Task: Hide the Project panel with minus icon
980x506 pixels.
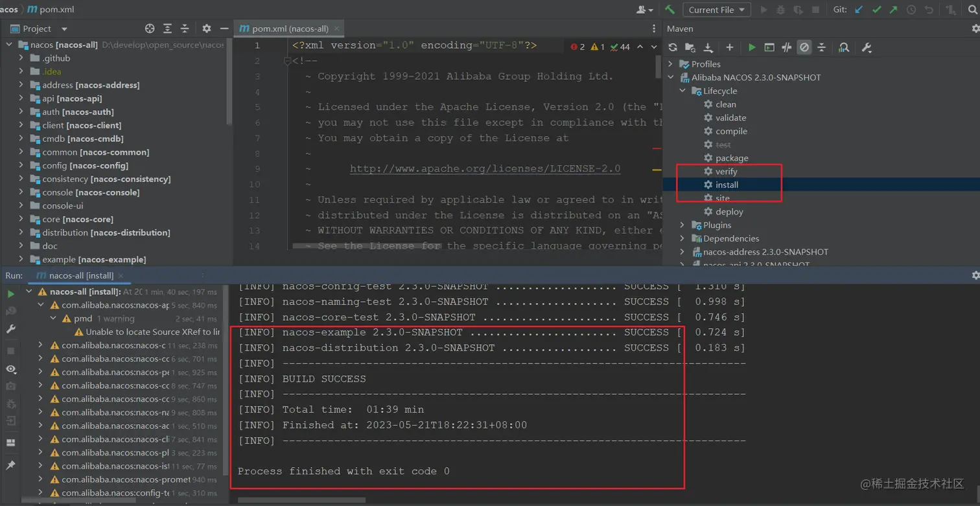Action: [x=224, y=29]
